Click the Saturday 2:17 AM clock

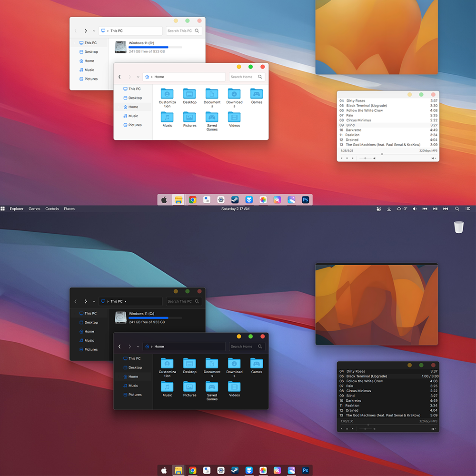point(235,209)
